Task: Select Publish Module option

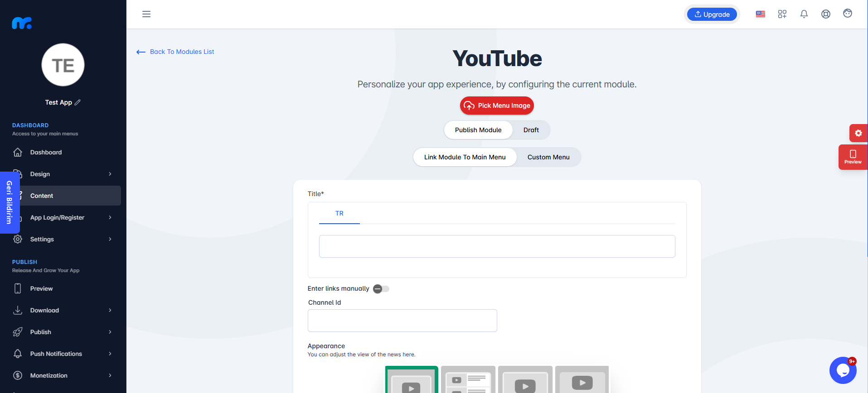Action: (478, 130)
